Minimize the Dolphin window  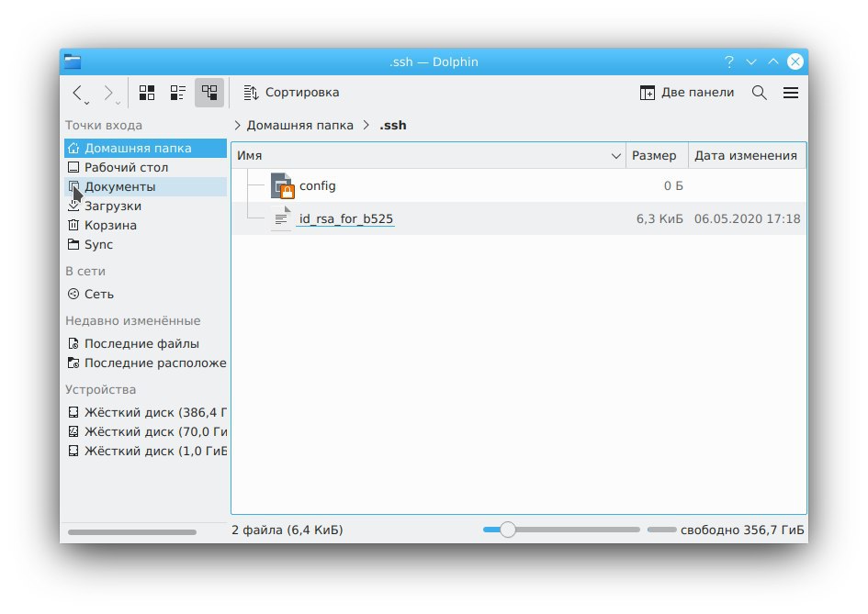coord(750,61)
